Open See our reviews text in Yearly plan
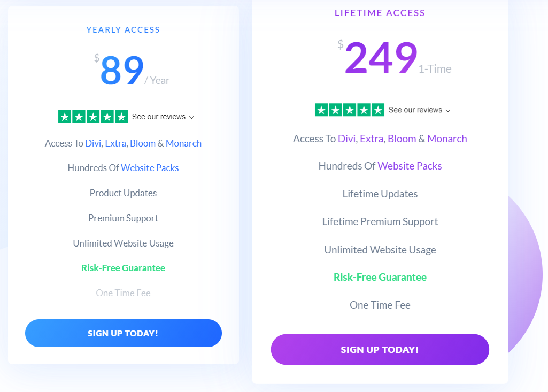Screen dimensions: 548x392 point(159,117)
